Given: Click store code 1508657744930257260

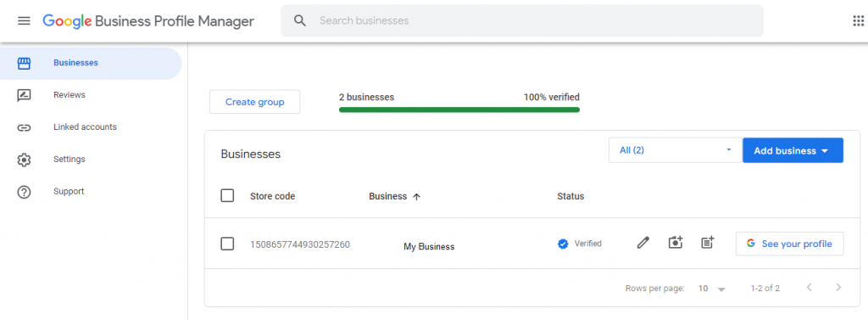Looking at the screenshot, I should pos(300,244).
